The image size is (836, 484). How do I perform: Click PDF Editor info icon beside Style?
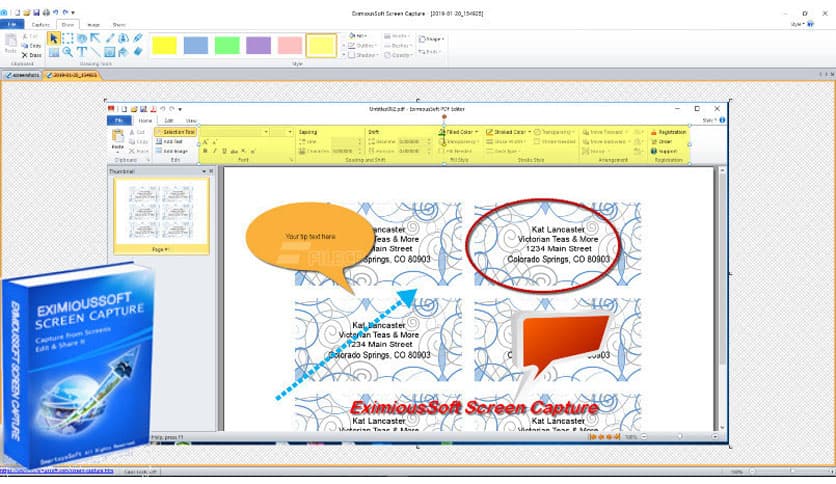click(x=722, y=120)
